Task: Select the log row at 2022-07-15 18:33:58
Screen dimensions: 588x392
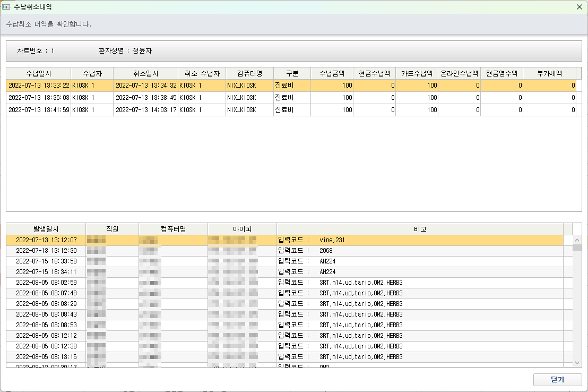Action: (46, 261)
